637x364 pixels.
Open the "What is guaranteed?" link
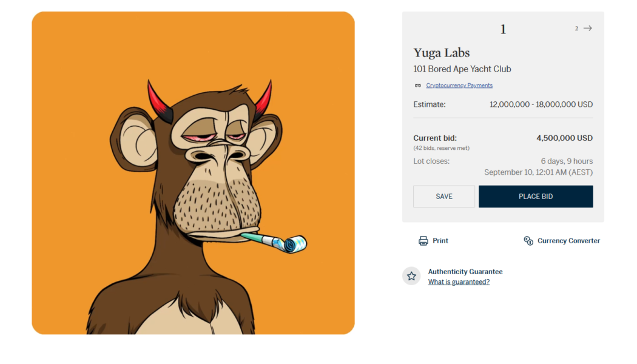coord(459,282)
